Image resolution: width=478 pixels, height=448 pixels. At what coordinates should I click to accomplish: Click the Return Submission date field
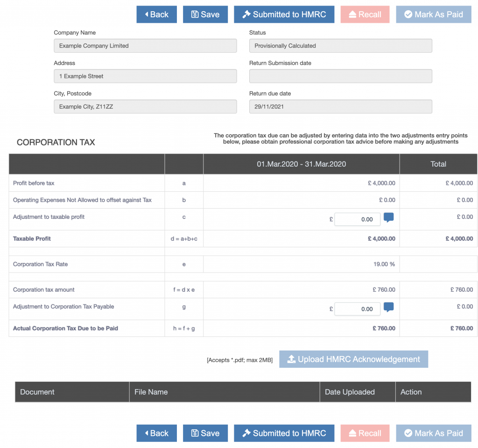click(340, 76)
